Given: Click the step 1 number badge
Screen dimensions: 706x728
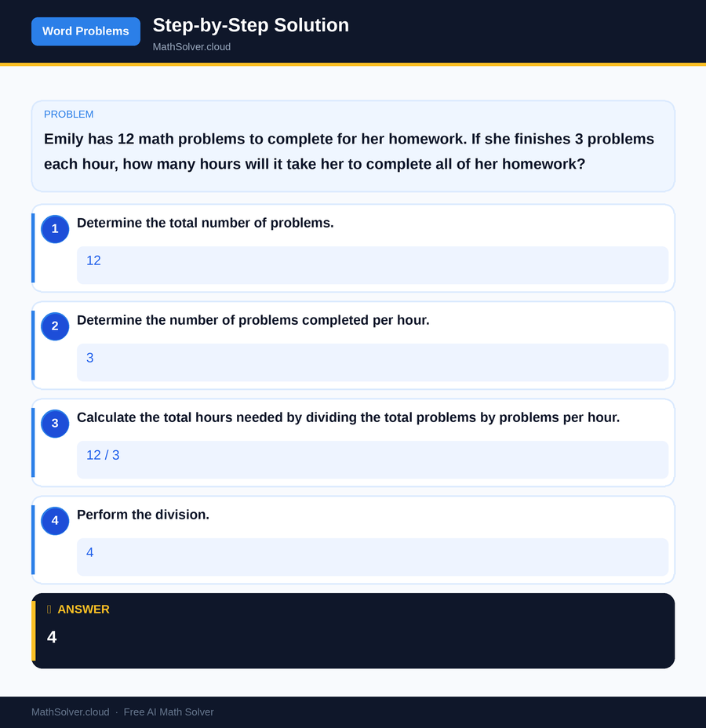Looking at the screenshot, I should (x=54, y=229).
